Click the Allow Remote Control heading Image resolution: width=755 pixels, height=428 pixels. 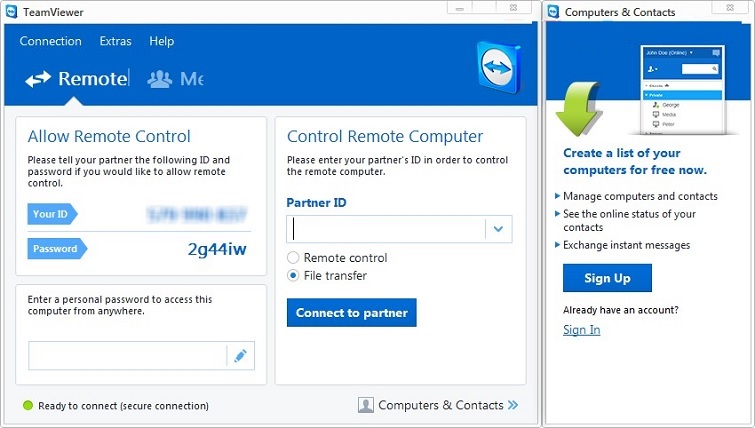[x=109, y=136]
